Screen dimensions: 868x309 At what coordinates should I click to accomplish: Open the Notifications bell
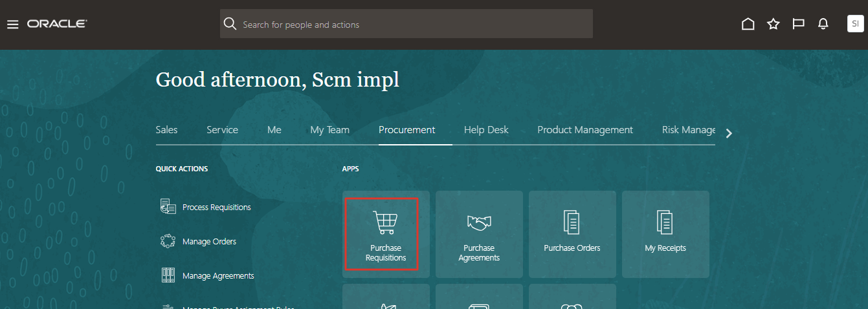[823, 25]
